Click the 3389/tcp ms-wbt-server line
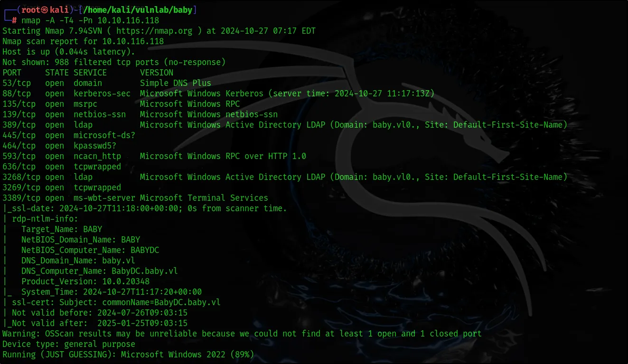Viewport: 628px width, 364px height. [x=135, y=198]
